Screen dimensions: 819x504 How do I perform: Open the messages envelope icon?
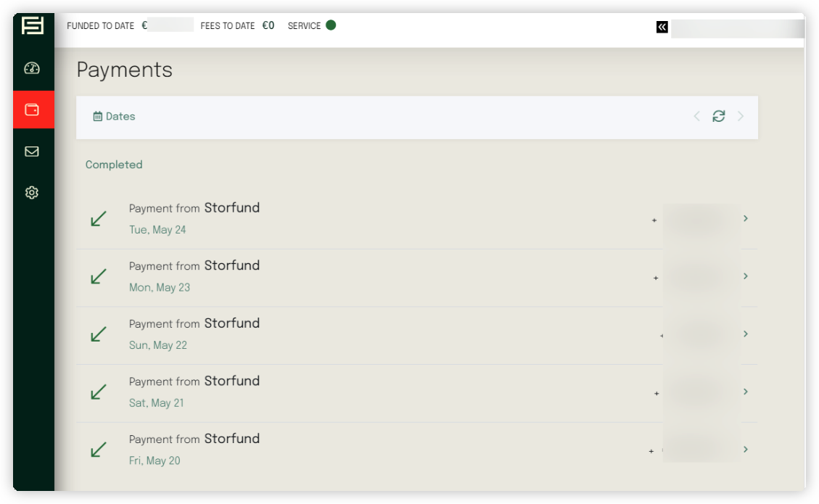[x=32, y=152]
